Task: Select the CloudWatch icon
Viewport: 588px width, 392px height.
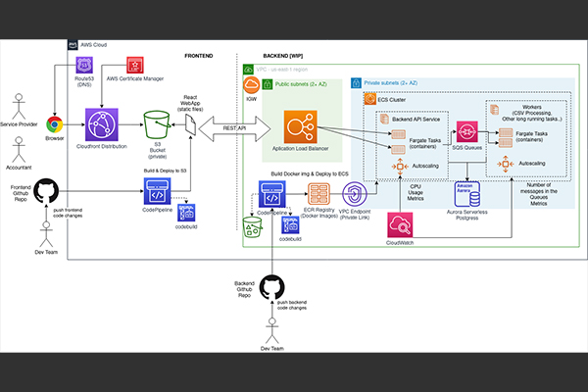Action: click(x=401, y=223)
